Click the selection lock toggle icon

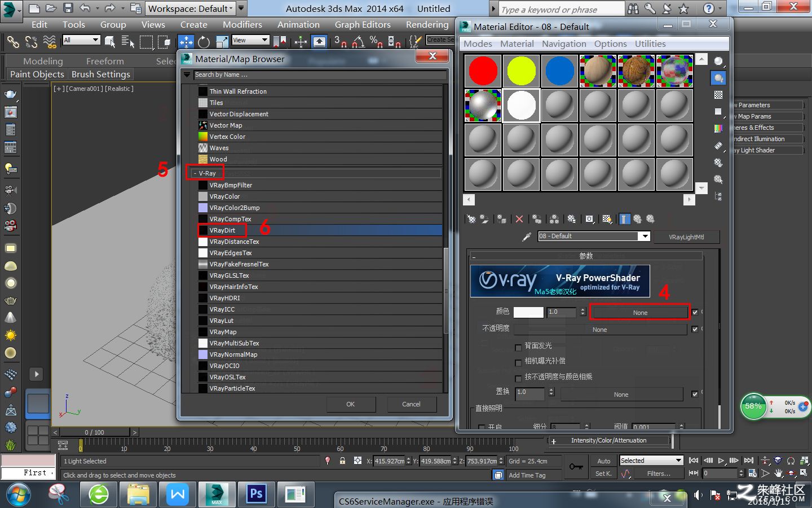pos(342,461)
